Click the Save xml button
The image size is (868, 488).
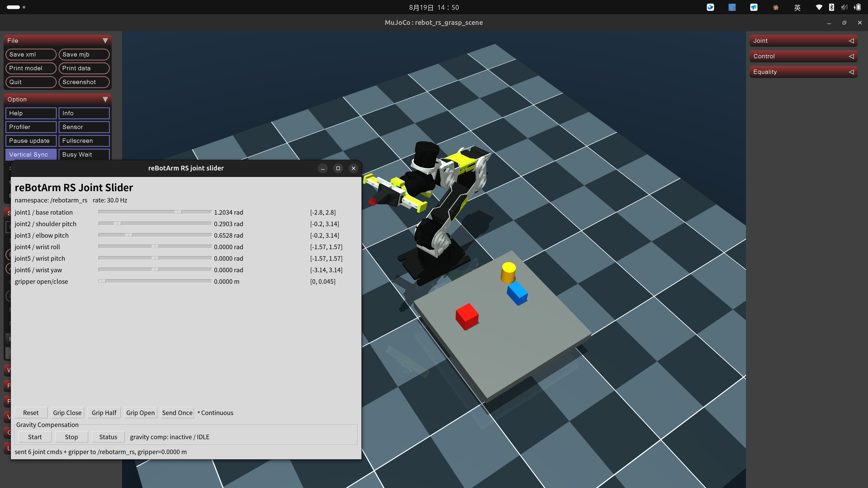pos(31,54)
